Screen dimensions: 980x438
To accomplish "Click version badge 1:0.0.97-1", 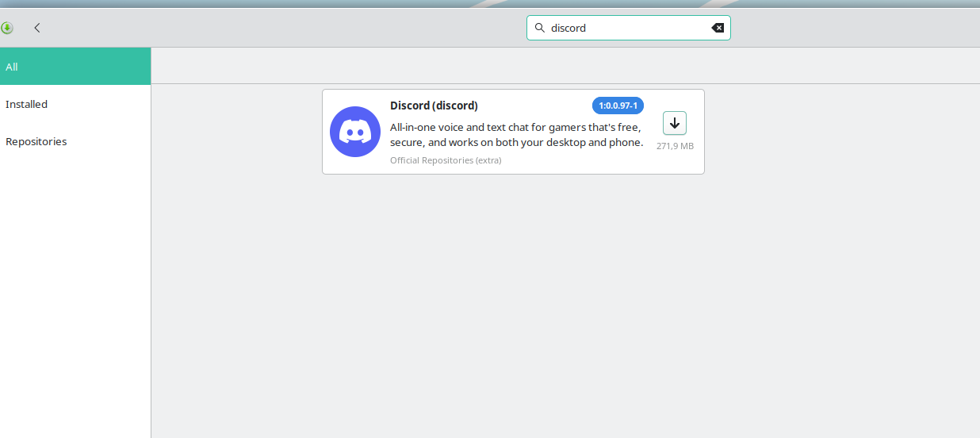I will click(618, 106).
